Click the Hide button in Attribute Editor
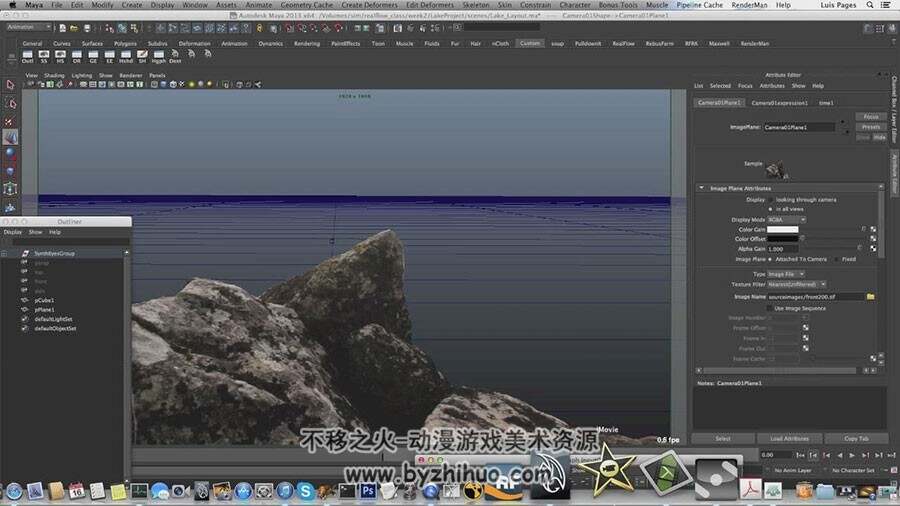The image size is (900, 506). pyautogui.click(x=879, y=138)
